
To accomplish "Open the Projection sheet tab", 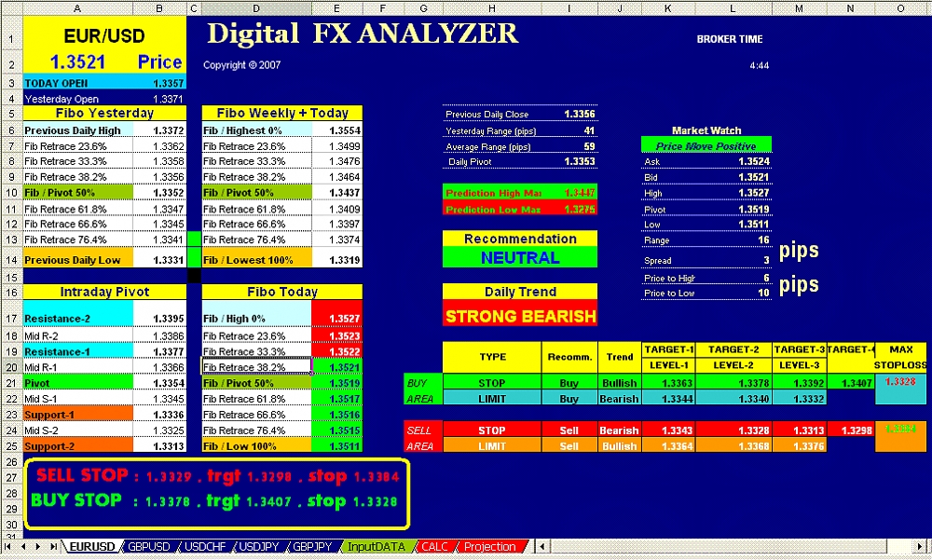I will (489, 547).
